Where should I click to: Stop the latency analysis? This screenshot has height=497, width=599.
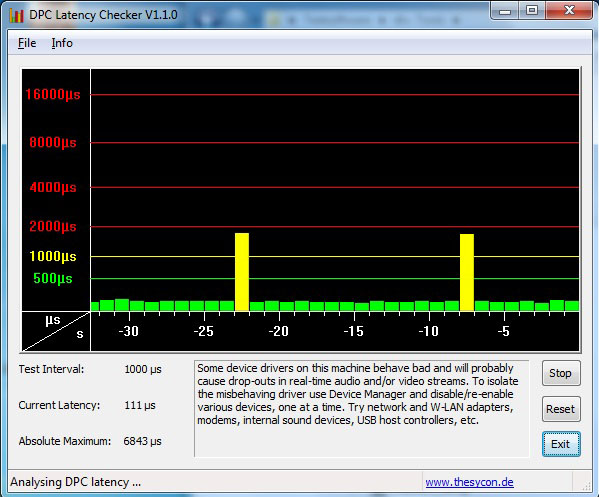(561, 373)
